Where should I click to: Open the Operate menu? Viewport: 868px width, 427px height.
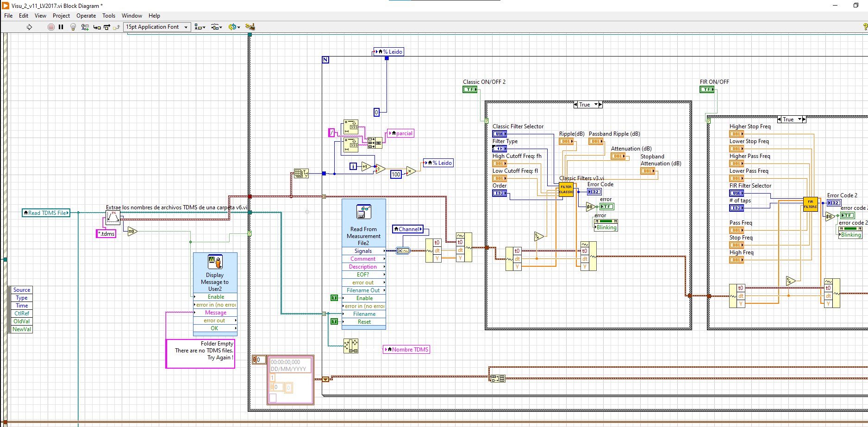tap(86, 16)
